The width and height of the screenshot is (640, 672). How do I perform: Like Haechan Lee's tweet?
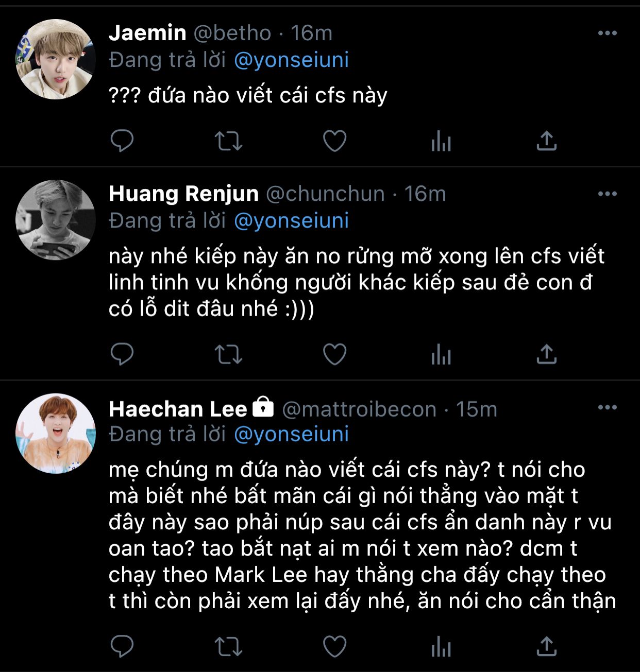(334, 647)
